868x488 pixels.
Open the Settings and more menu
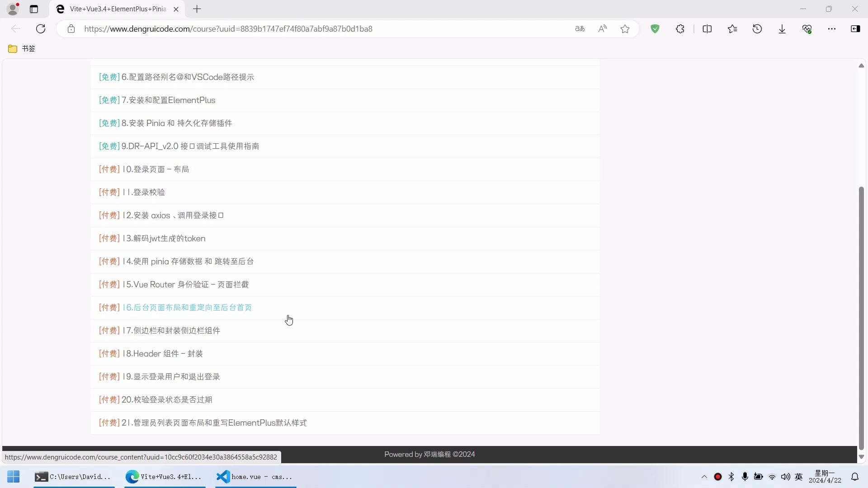point(832,28)
